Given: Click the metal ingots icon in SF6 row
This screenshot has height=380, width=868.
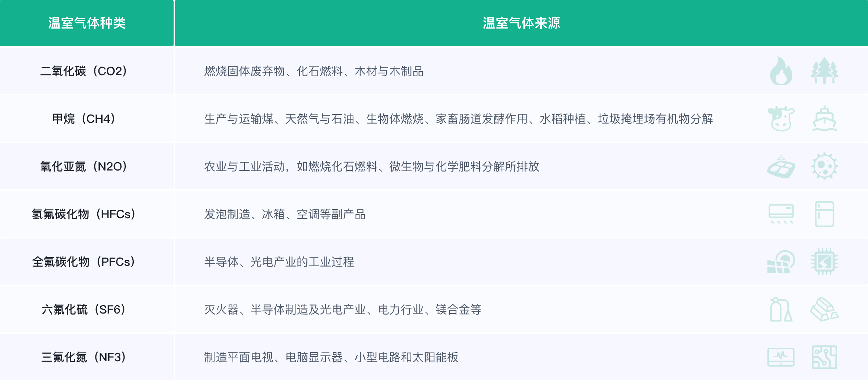Looking at the screenshot, I should click(825, 309).
